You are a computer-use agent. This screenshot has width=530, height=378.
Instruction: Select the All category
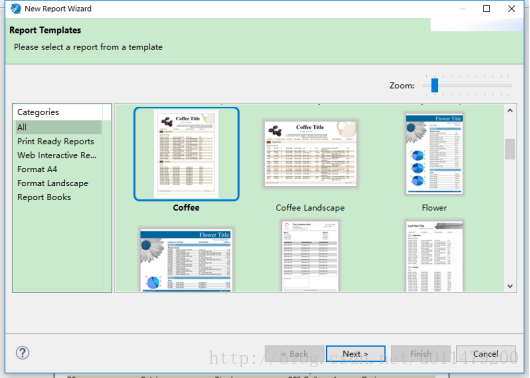click(x=58, y=127)
